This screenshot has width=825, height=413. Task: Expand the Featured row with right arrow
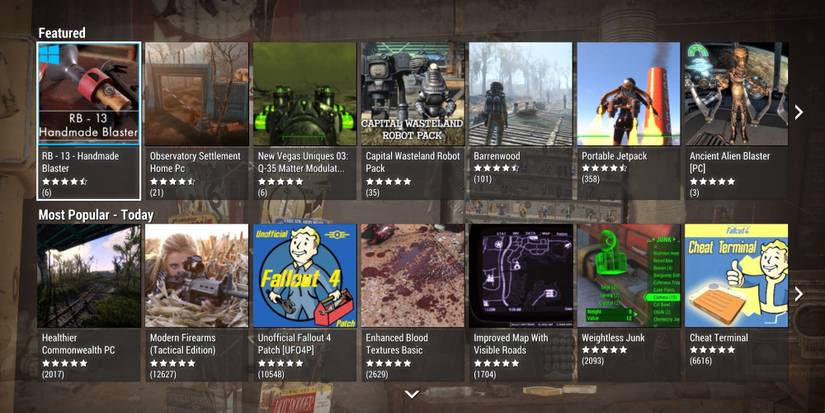(x=799, y=112)
